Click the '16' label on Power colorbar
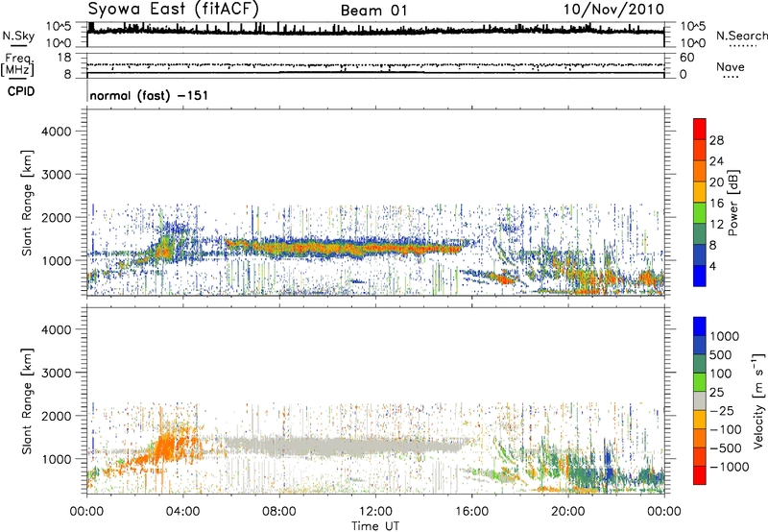The height and width of the screenshot is (532, 768). [x=716, y=204]
